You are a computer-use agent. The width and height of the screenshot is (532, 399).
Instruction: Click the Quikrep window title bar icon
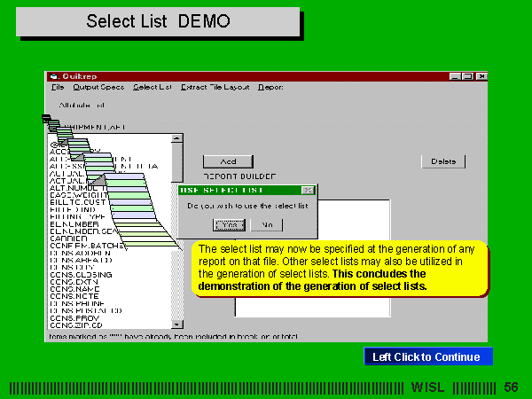coord(53,76)
